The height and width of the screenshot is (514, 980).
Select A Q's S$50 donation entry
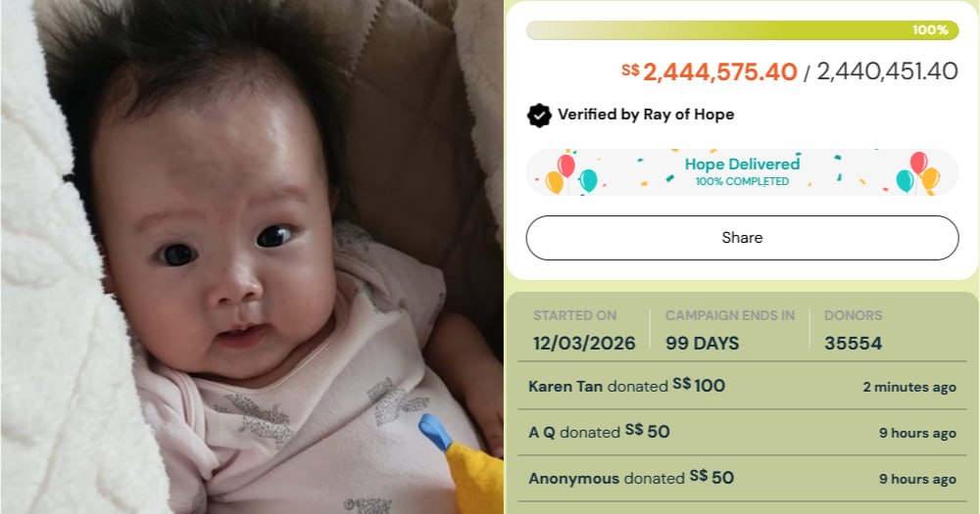pos(742,432)
